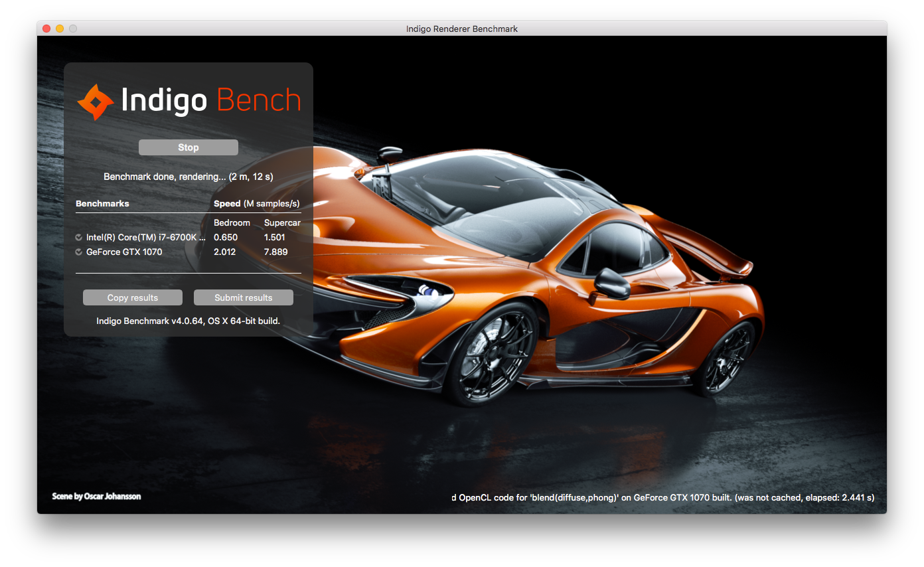Select the Bedroom column header

click(232, 223)
